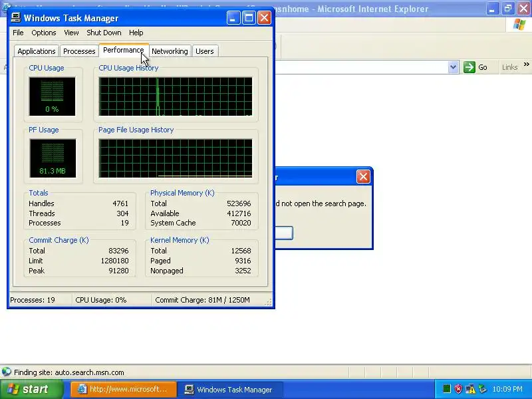The image size is (532, 399).
Task: Click the Threads value 304
Action: tap(122, 213)
